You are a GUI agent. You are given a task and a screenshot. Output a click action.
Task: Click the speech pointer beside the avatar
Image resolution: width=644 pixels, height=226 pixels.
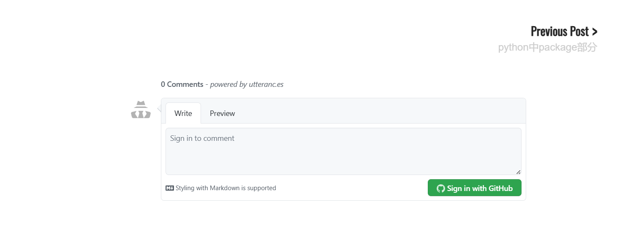(159, 109)
